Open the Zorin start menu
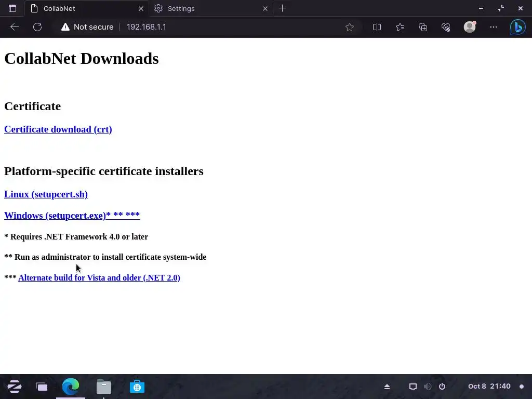This screenshot has height=399, width=532. (x=14, y=387)
